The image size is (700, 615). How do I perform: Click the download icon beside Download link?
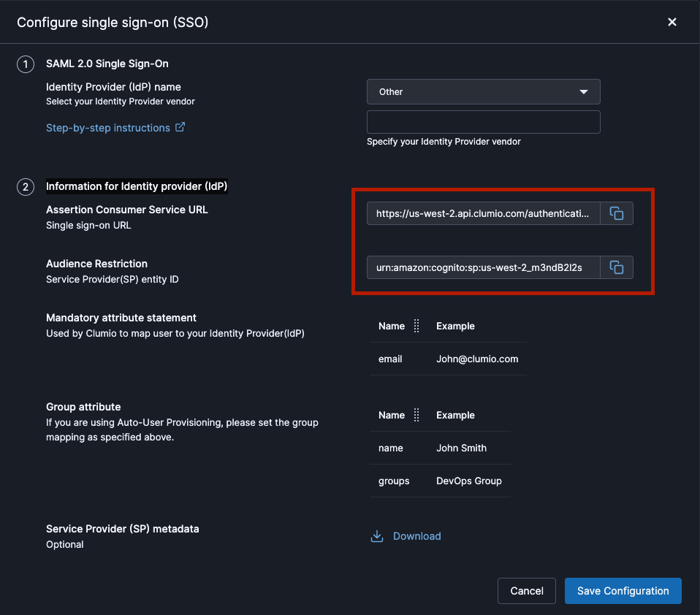click(377, 535)
